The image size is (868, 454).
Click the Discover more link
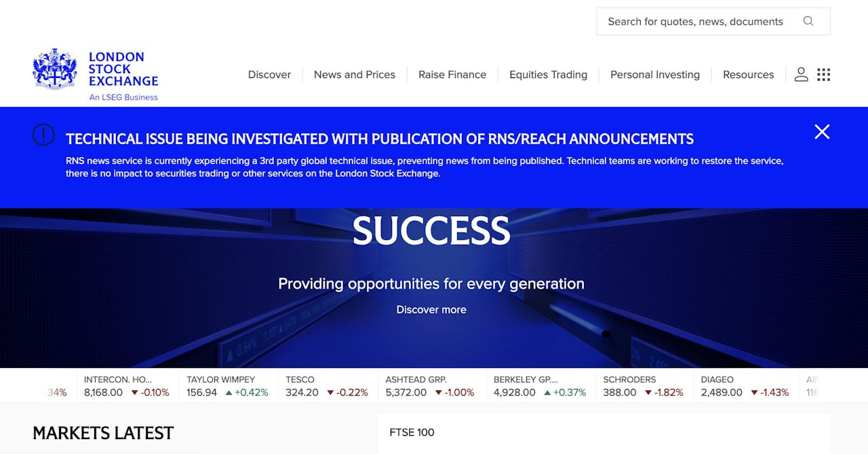point(431,310)
